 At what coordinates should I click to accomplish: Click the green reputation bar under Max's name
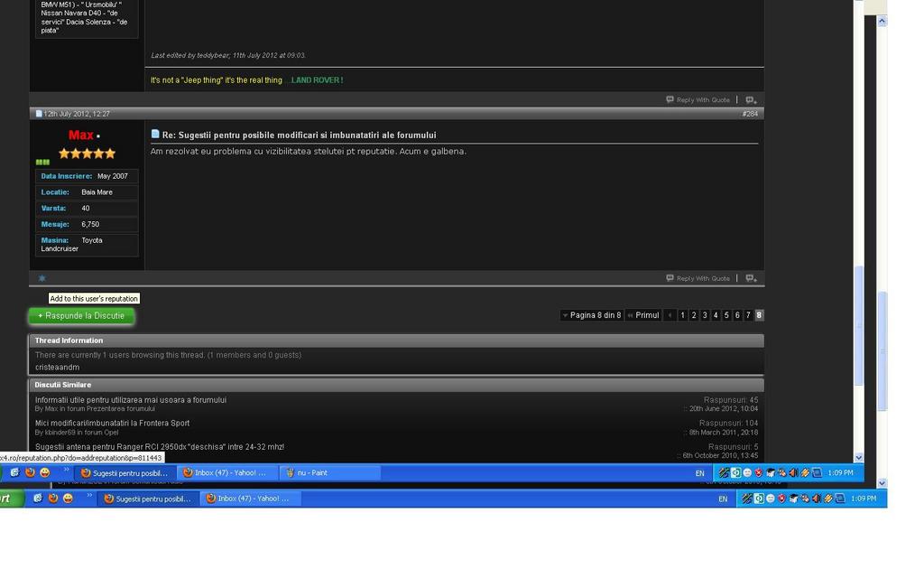point(42,163)
